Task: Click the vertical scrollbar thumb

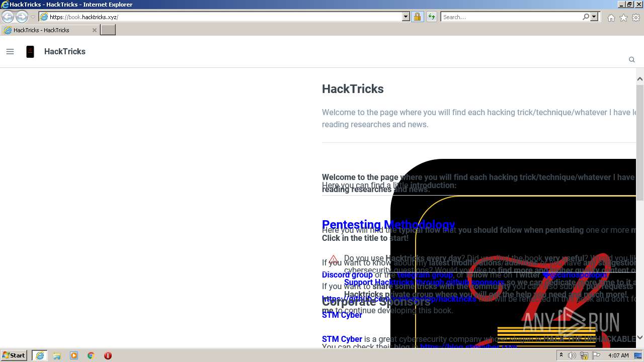Action: coord(640,142)
